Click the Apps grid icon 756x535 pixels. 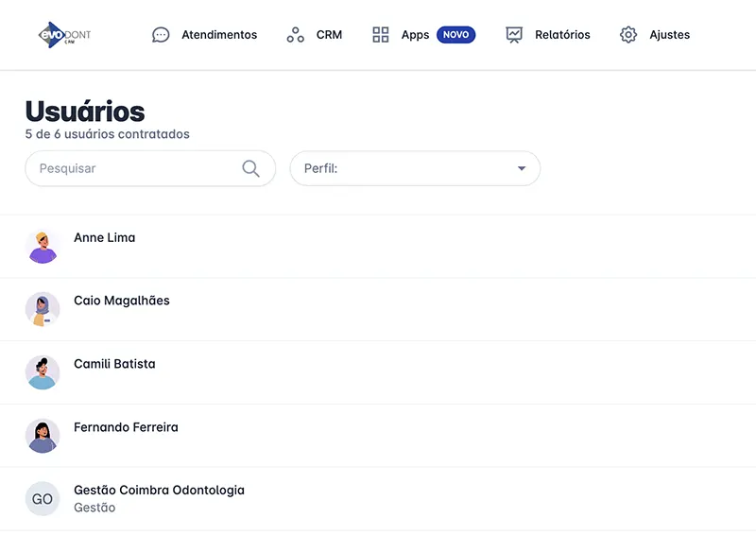(381, 35)
